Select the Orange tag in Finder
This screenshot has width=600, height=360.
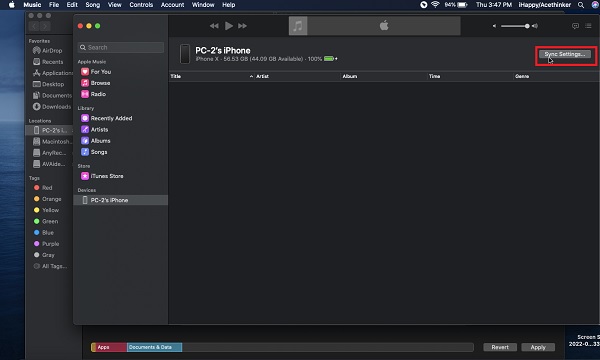coord(47,199)
